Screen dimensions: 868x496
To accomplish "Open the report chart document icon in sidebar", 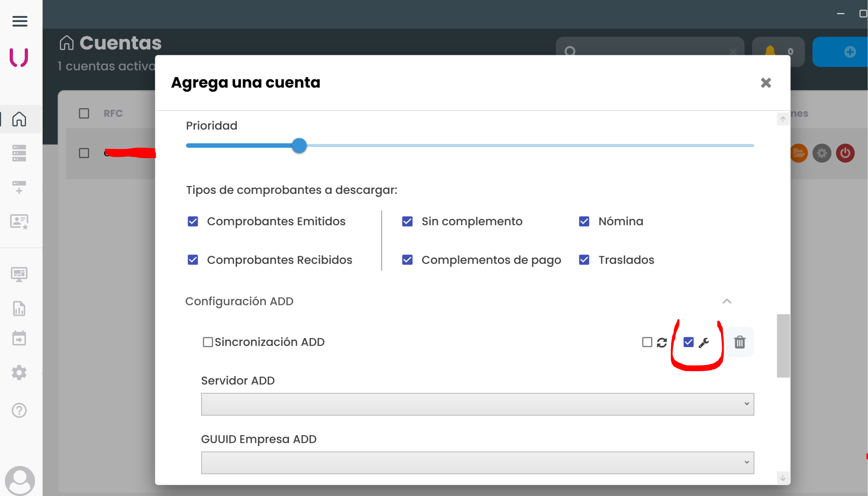I will pyautogui.click(x=19, y=309).
